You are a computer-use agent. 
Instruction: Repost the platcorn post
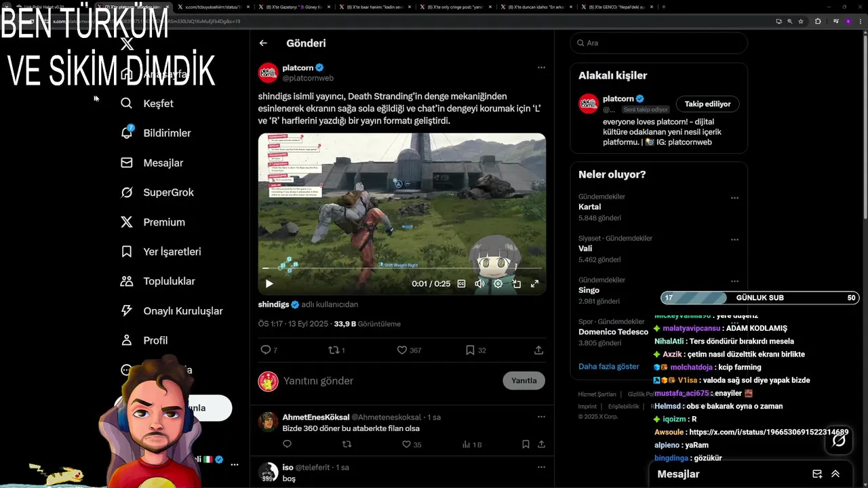click(x=333, y=350)
